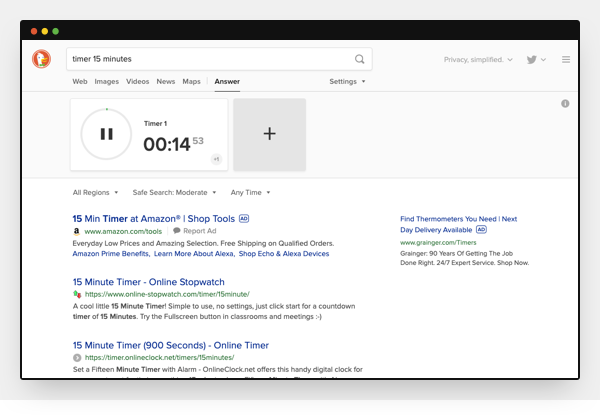Viewport: 600px width, 415px height.
Task: Open the Any Time filter dropdown
Action: pos(250,192)
